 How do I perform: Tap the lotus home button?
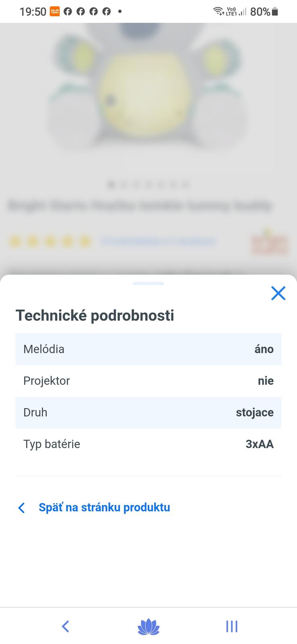tap(148, 627)
